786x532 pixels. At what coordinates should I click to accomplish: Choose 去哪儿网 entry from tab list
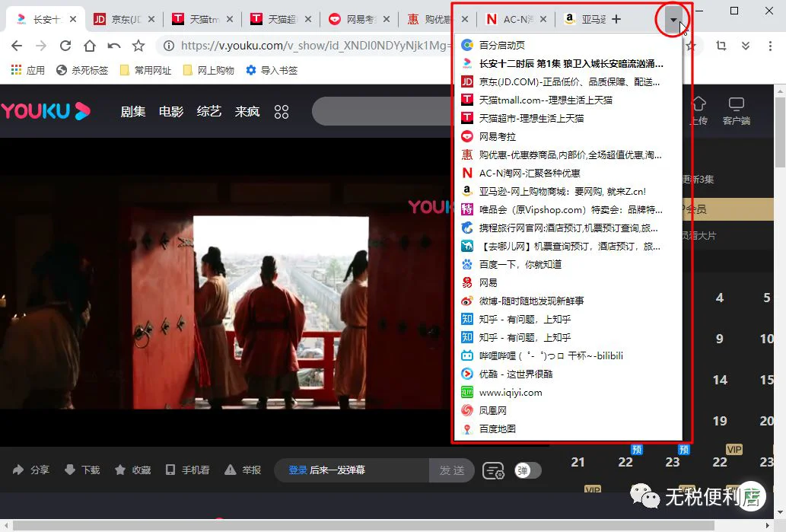[x=568, y=246]
